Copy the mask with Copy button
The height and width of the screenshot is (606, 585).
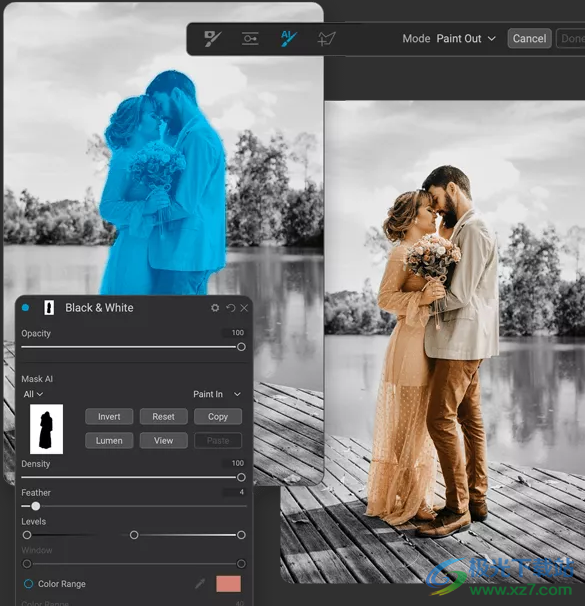(x=218, y=417)
